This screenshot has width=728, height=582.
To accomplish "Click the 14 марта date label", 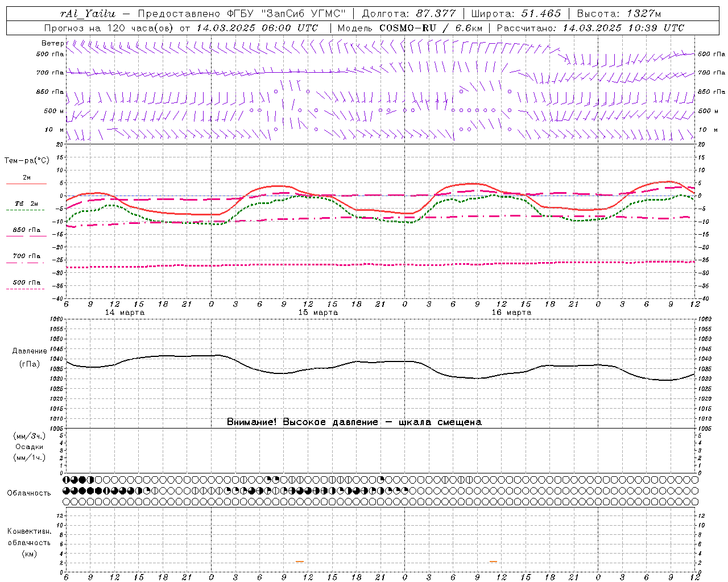I will coord(125,313).
